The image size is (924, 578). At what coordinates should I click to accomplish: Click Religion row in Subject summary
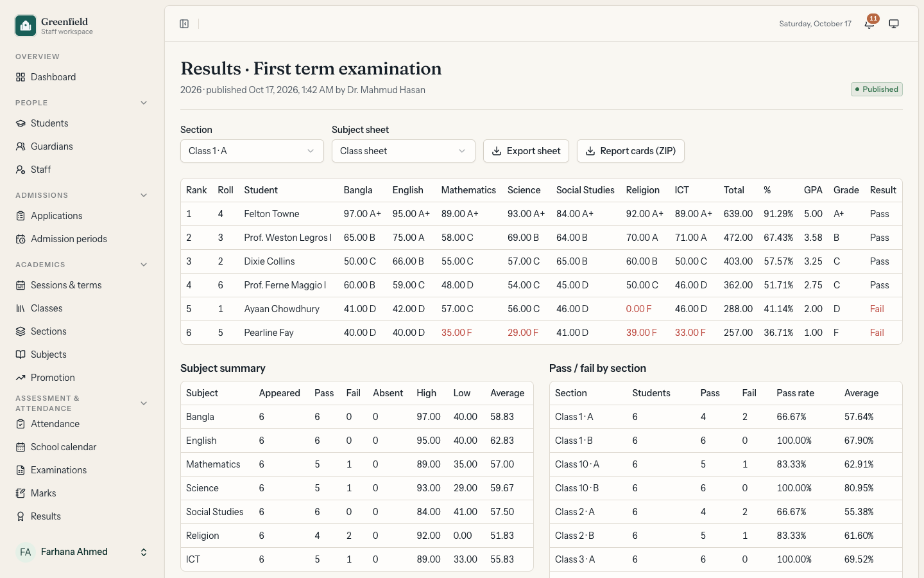[x=357, y=536]
